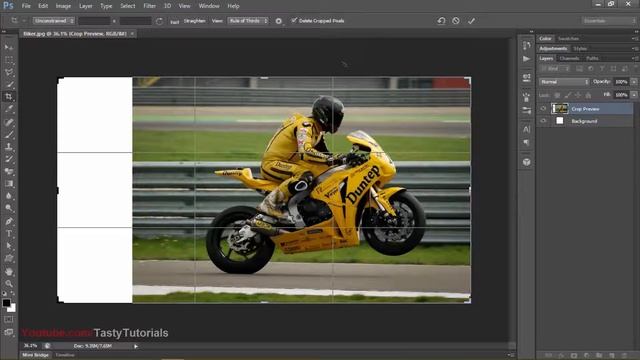Toggle pixel layer filter

click(579, 69)
